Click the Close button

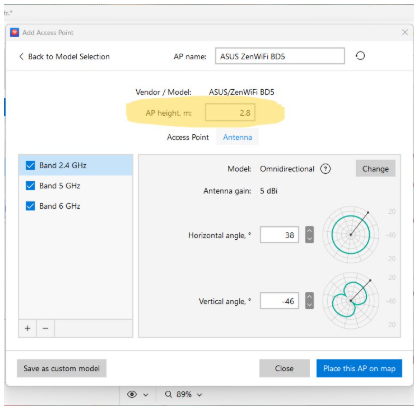pos(284,368)
